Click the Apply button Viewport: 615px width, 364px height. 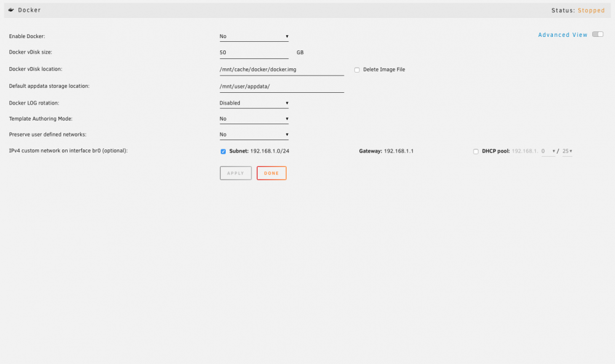tap(236, 173)
